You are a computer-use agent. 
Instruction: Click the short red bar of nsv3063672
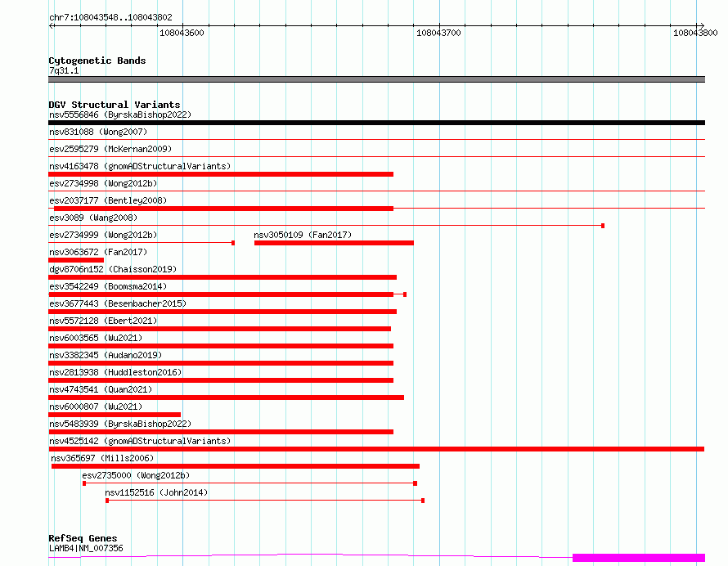76,260
